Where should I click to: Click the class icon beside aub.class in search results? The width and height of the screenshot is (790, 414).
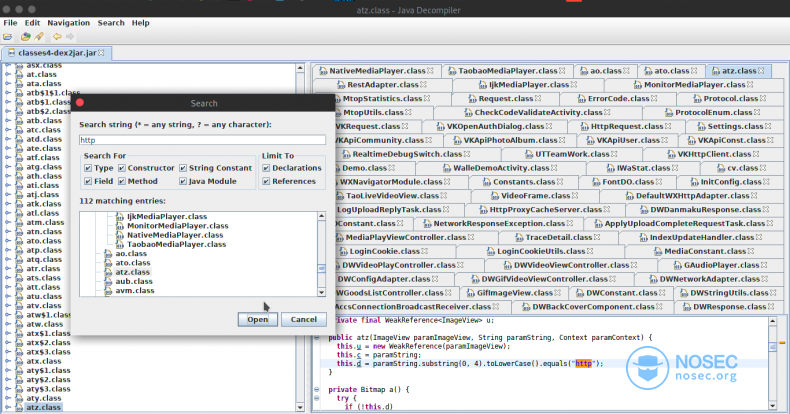click(108, 282)
